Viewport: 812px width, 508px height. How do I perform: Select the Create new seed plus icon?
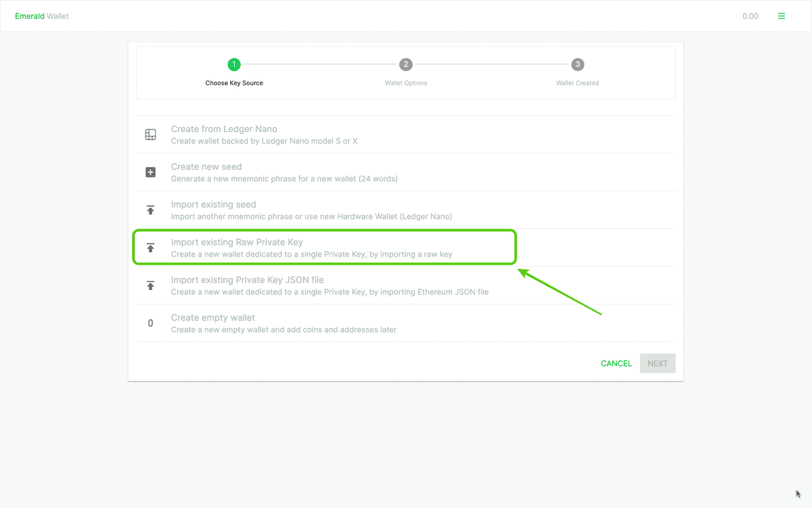150,172
